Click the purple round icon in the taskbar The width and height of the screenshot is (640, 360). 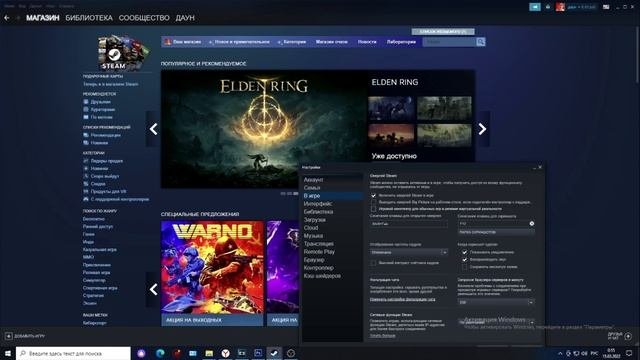click(141, 353)
